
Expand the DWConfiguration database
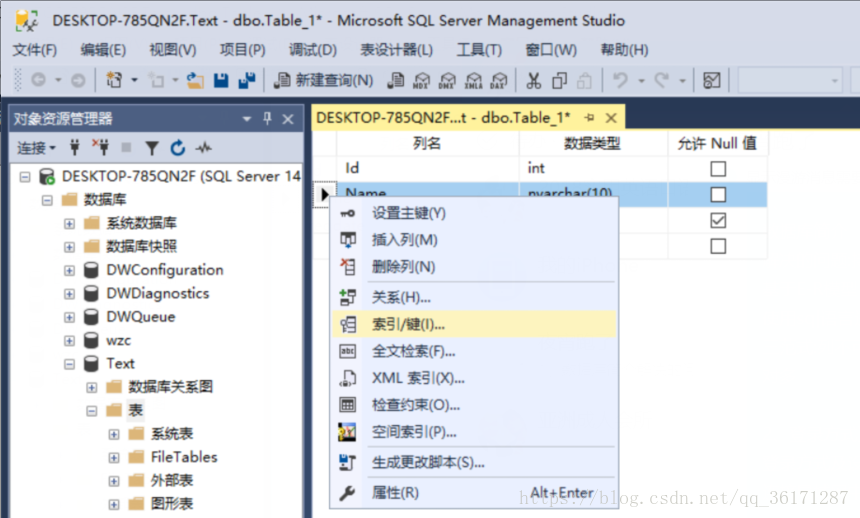69,271
